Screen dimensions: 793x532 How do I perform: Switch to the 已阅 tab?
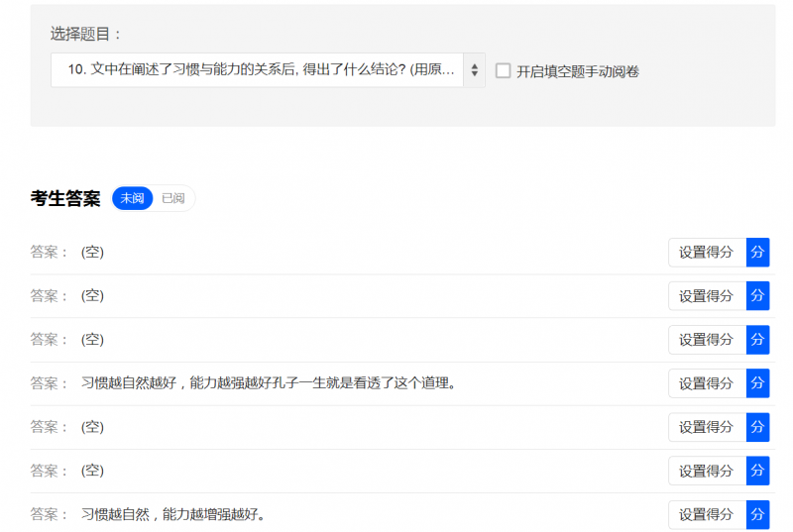coord(173,198)
